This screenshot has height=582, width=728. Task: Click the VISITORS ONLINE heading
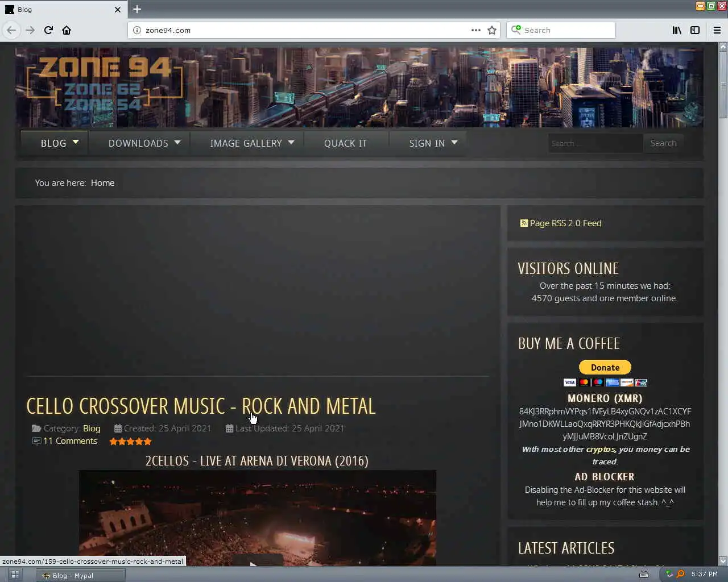568,268
